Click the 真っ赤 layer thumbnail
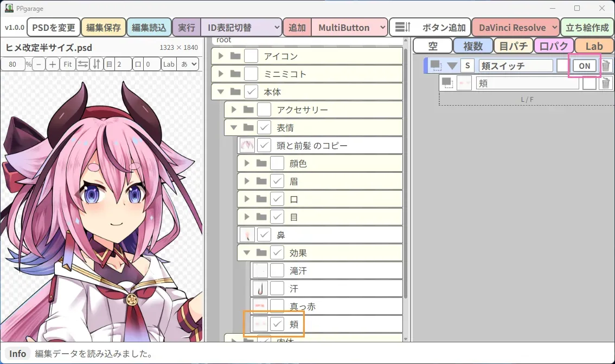Image resolution: width=615 pixels, height=364 pixels. click(260, 307)
